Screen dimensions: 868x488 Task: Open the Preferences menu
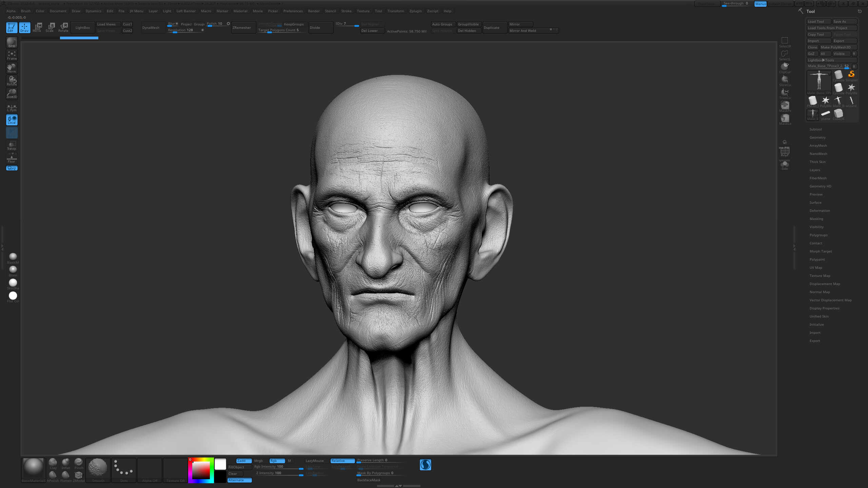pyautogui.click(x=293, y=11)
